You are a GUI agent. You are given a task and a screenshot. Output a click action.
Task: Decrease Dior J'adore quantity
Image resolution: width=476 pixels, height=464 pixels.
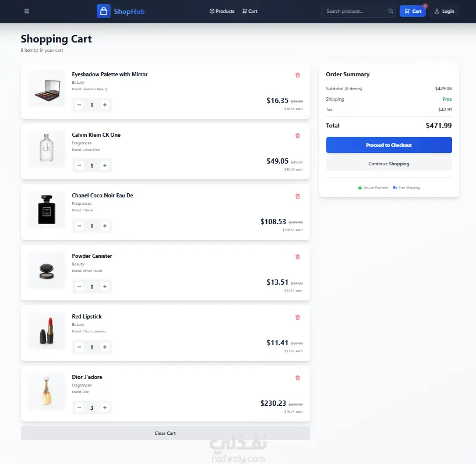click(79, 408)
